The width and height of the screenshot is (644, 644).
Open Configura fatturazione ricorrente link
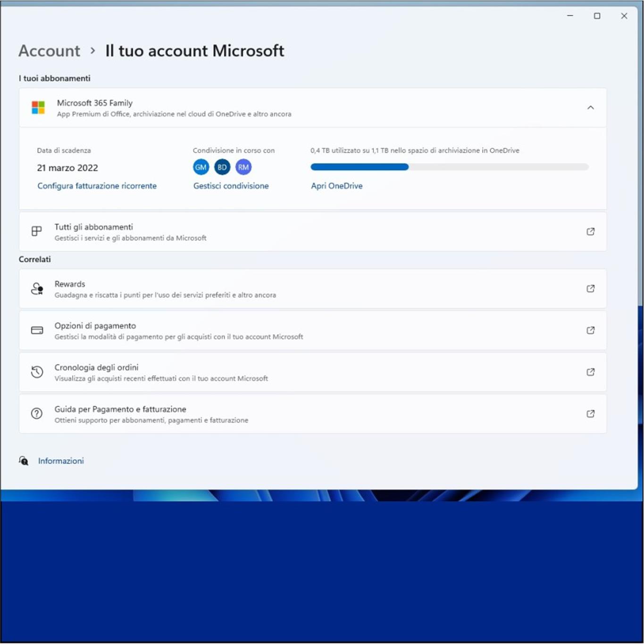[97, 186]
